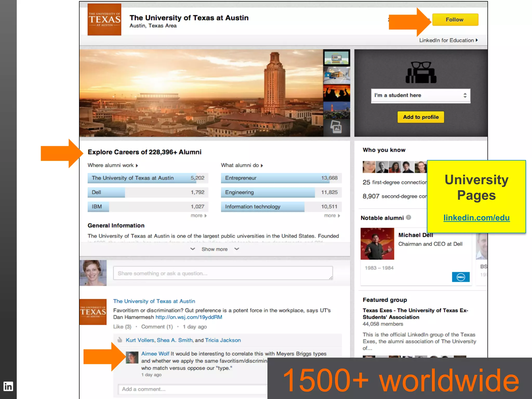This screenshot has height=399, width=532.
Task: Select the night tower skyline thumbnail
Action: (x=337, y=110)
